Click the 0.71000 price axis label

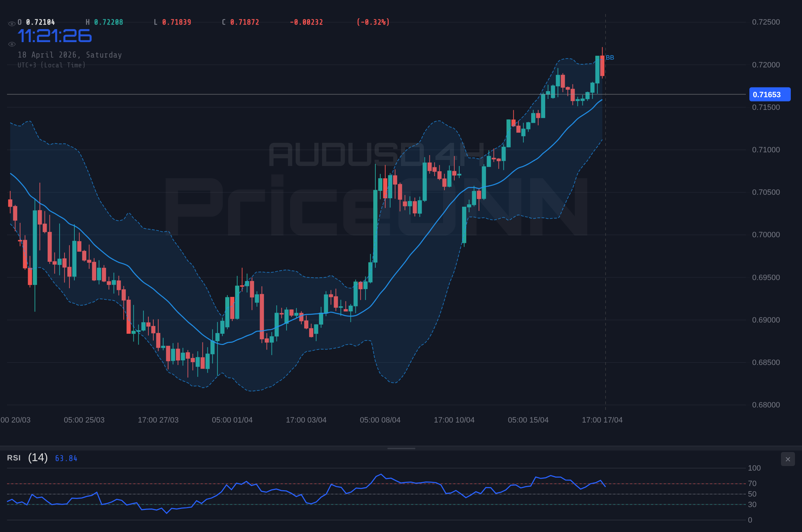766,150
